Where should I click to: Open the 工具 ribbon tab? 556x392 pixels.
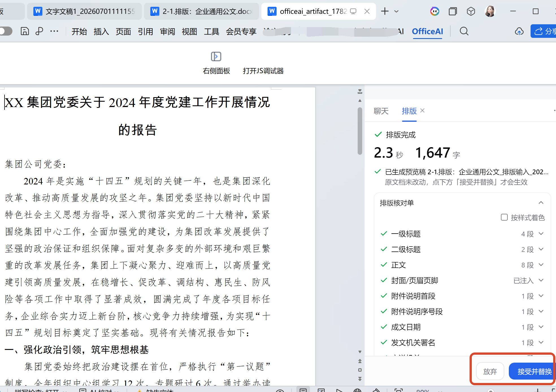coord(211,31)
